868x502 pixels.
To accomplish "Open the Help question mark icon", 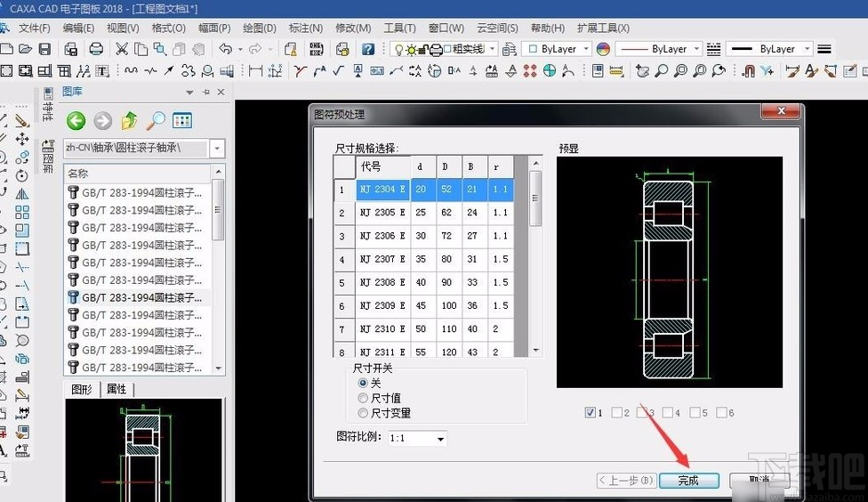I will [x=368, y=49].
